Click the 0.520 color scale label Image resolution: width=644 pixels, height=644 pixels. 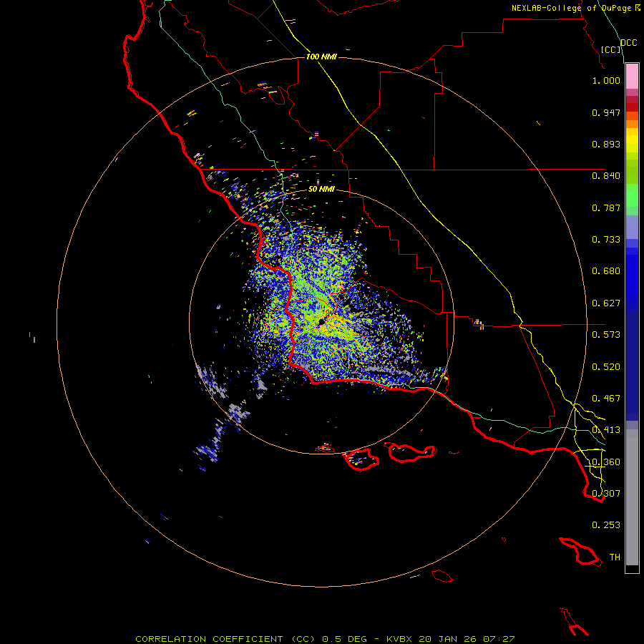[x=606, y=367]
